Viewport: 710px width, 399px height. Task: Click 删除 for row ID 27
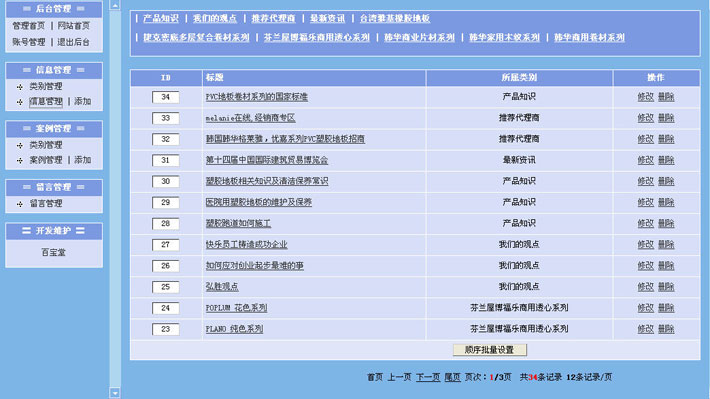tap(666, 245)
